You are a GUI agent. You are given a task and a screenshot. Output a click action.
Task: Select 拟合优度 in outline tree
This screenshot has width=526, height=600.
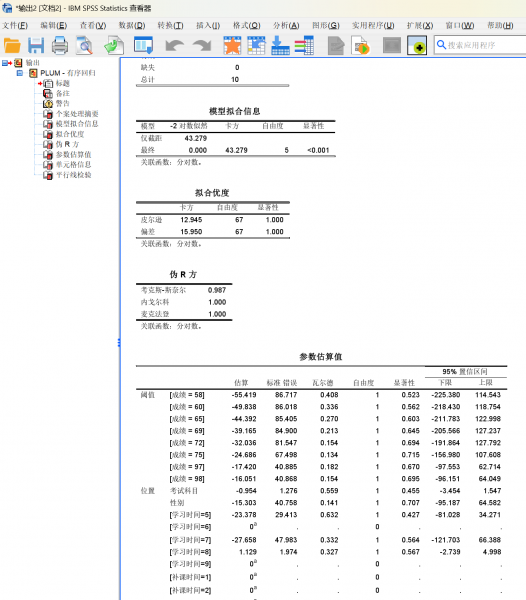pos(70,134)
